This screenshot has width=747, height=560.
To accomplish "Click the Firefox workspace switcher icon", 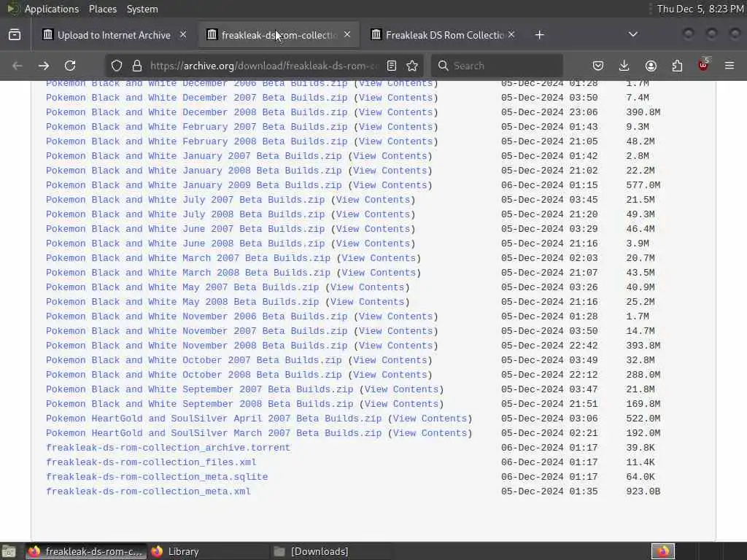I will click(x=662, y=551).
